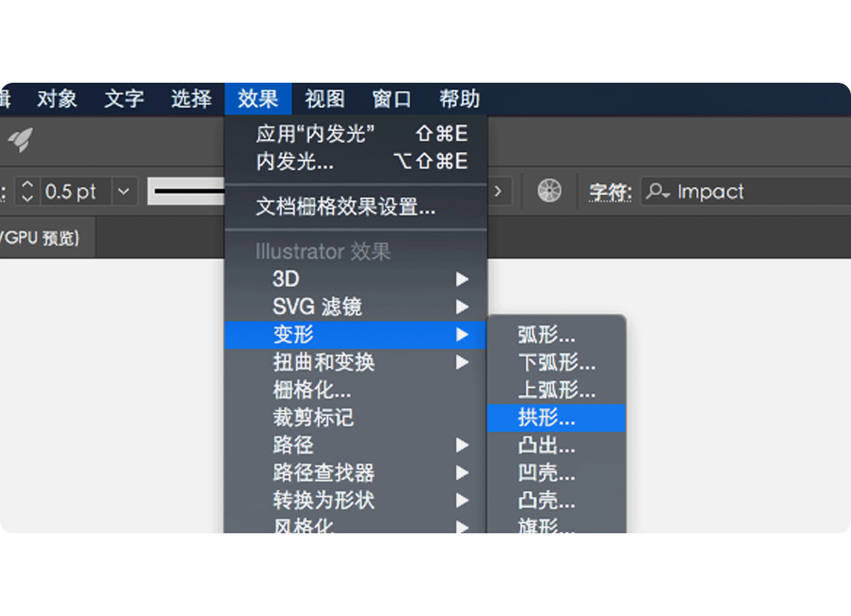Select 旗形... warp option
851x616 pixels.
tap(556, 524)
